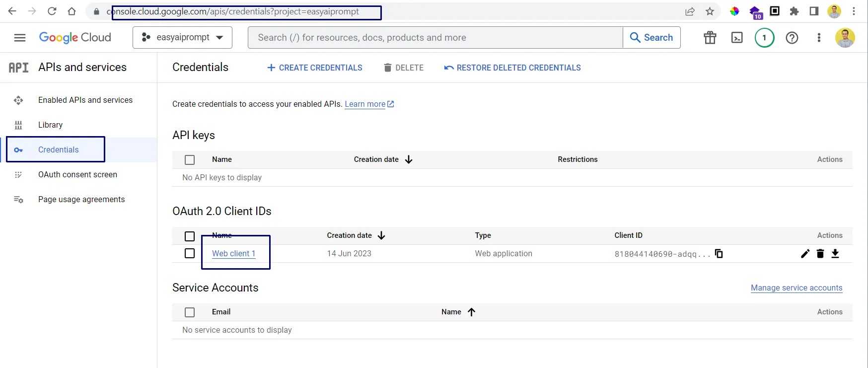Click the site lock icon
Viewport: 868px width, 368px height.
96,11
